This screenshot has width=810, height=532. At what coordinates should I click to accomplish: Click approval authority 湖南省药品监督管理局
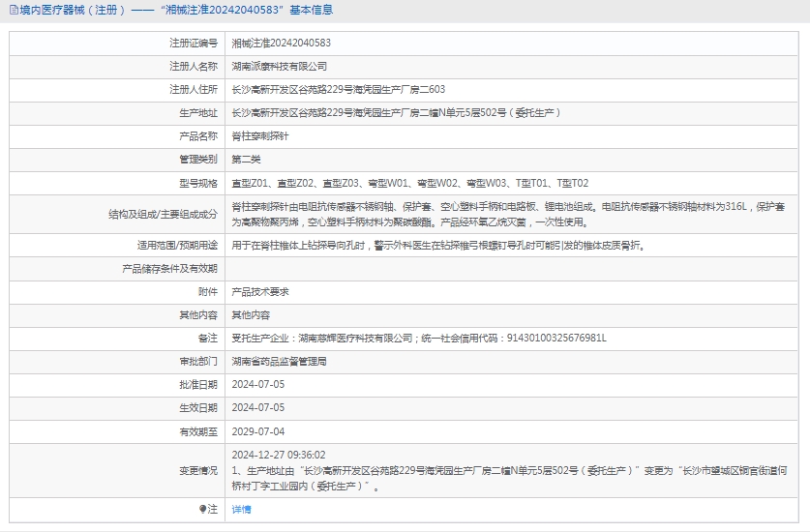click(279, 361)
